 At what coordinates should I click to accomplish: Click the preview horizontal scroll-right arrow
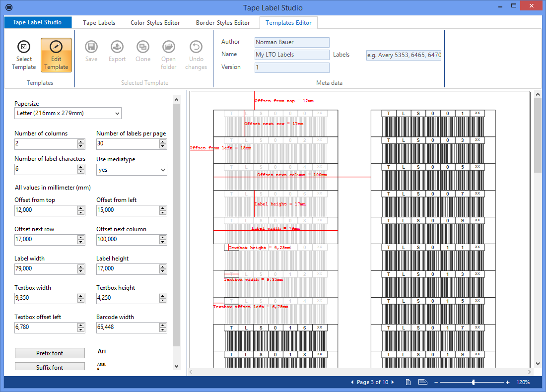[530, 372]
